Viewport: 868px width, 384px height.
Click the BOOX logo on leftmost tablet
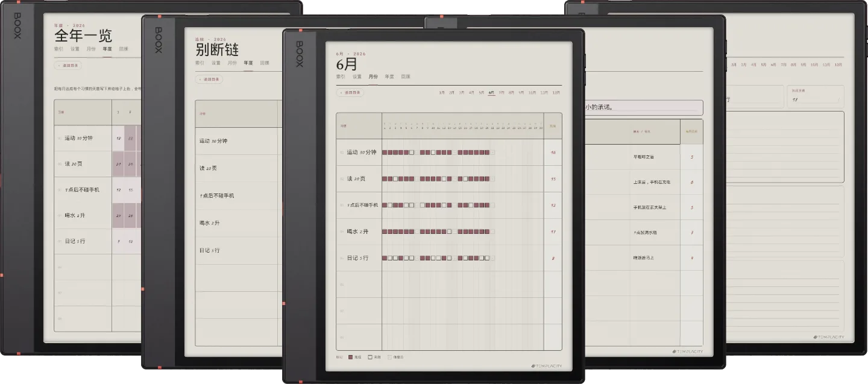coord(17,25)
